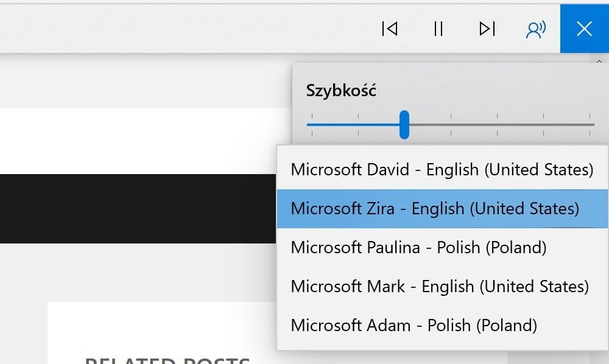The width and height of the screenshot is (609, 364).
Task: Select Microsoft Mark English voice
Action: (442, 286)
